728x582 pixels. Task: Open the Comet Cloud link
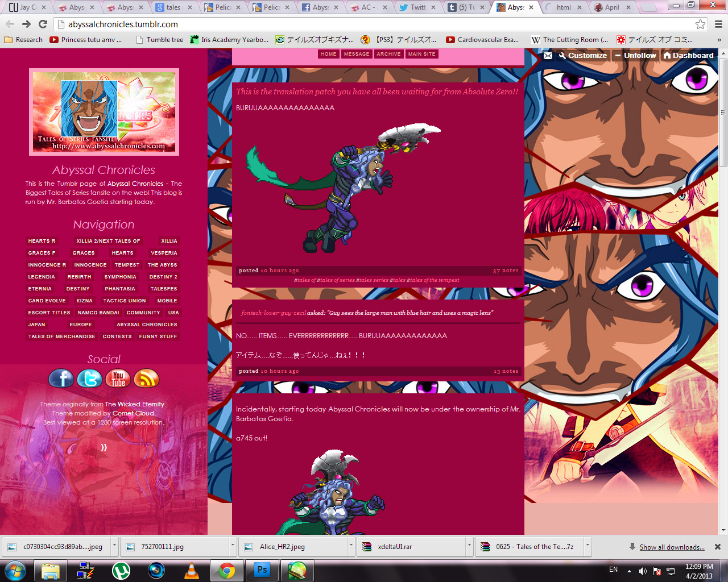133,413
